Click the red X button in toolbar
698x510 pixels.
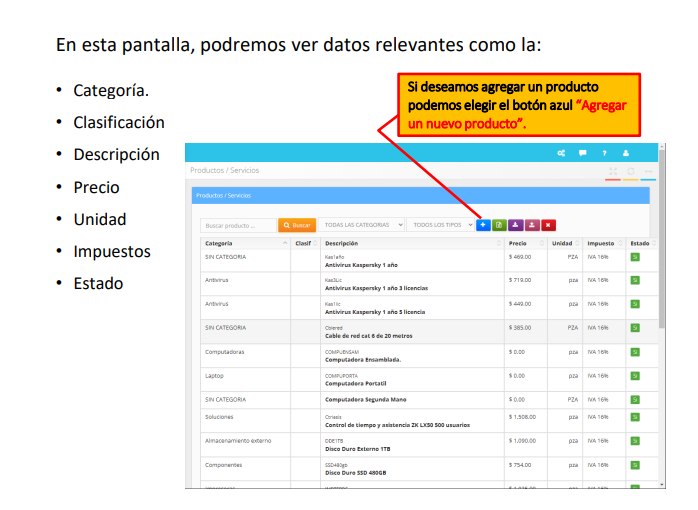(548, 225)
